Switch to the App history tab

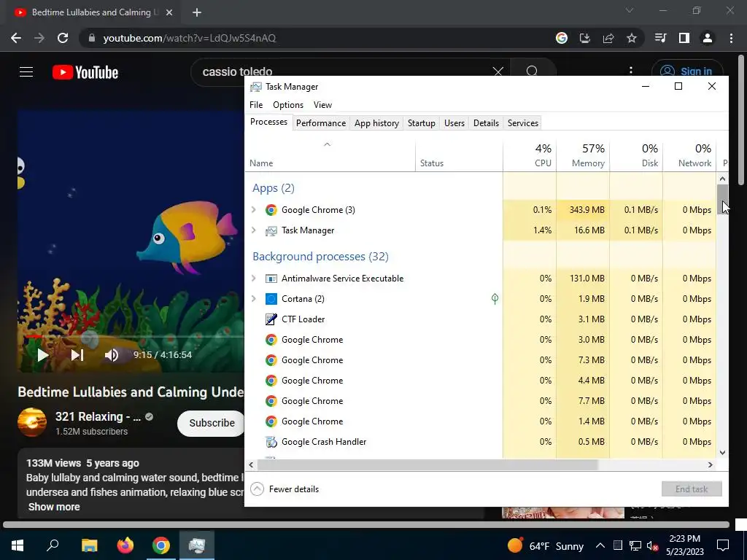pyautogui.click(x=376, y=122)
